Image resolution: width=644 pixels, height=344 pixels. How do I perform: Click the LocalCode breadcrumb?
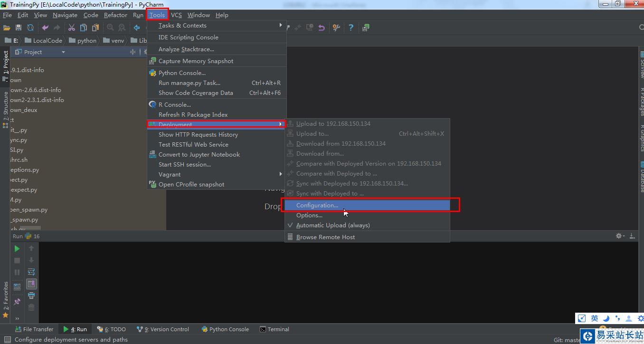click(43, 41)
